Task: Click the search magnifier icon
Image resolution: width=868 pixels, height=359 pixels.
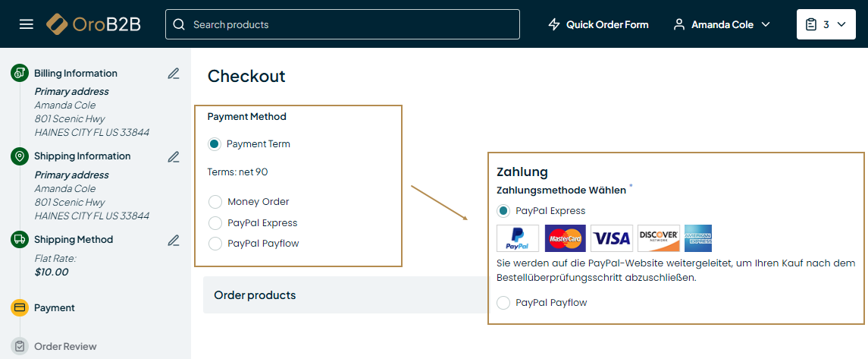Action: (179, 24)
